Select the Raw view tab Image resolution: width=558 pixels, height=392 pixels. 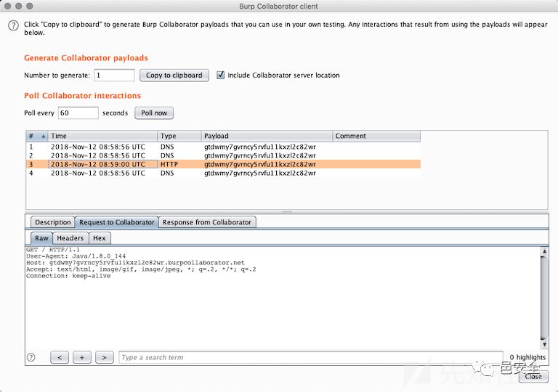point(41,238)
